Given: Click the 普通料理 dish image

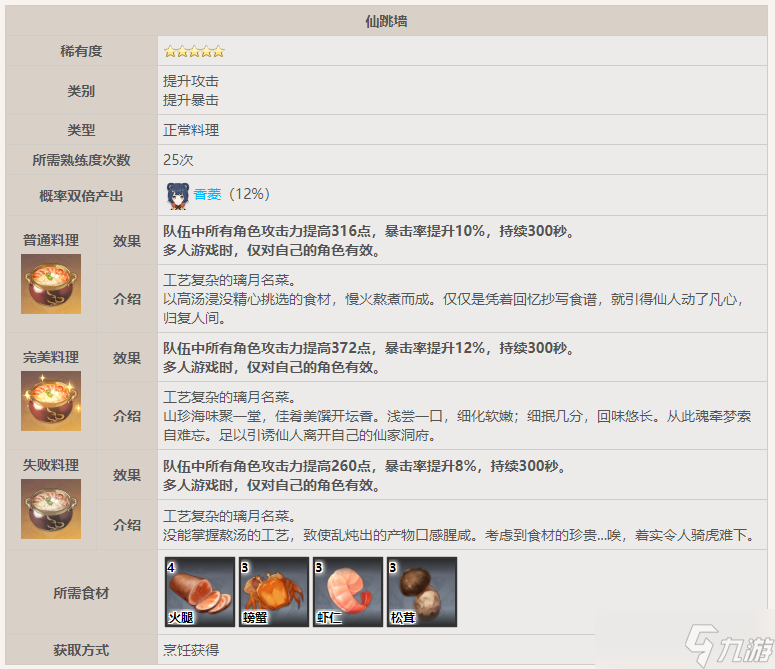Looking at the screenshot, I should (51, 284).
